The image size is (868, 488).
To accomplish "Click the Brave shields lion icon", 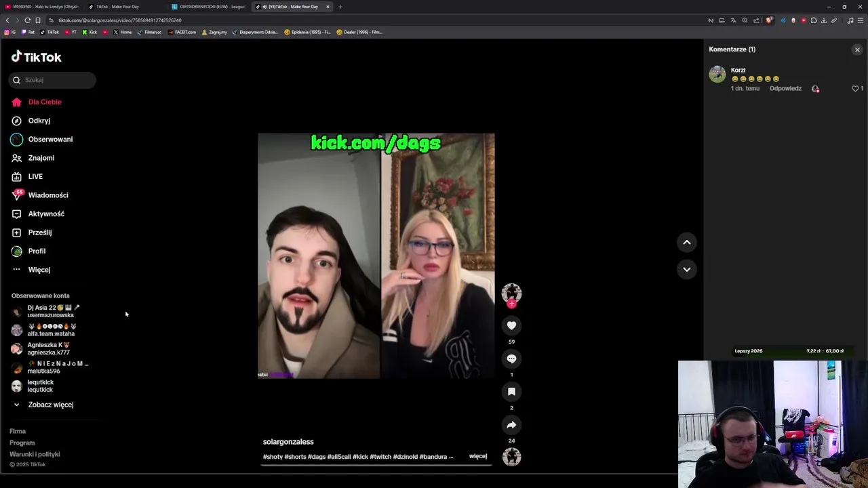I will point(769,20).
